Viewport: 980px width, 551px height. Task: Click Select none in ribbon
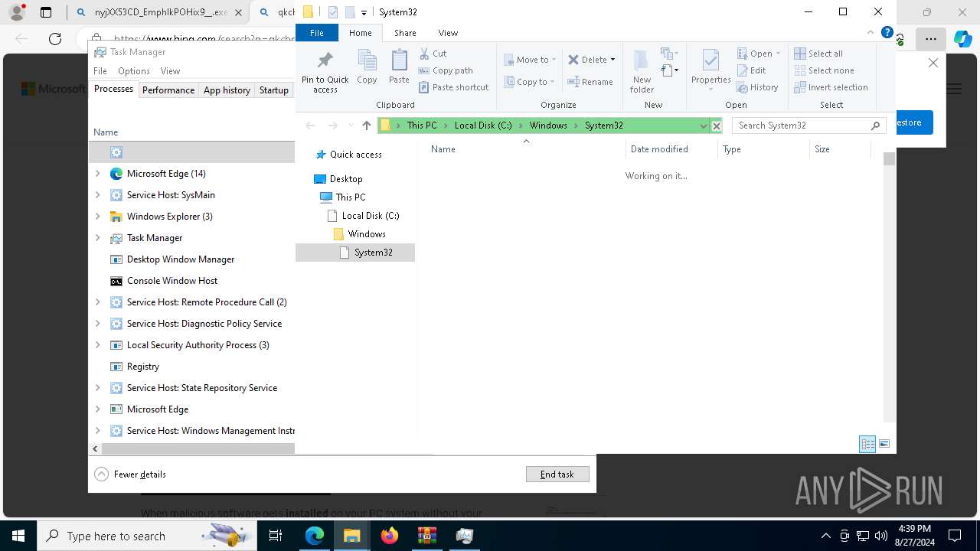pyautogui.click(x=823, y=70)
